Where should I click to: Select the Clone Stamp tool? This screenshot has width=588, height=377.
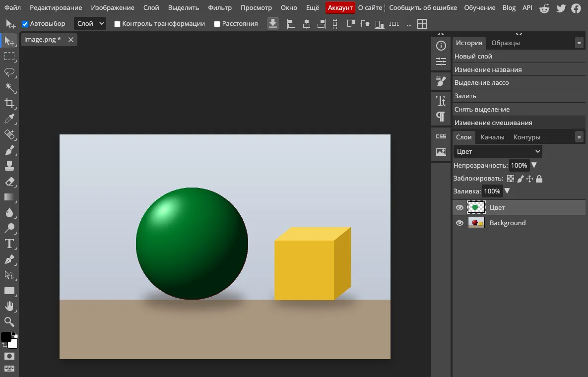click(9, 166)
